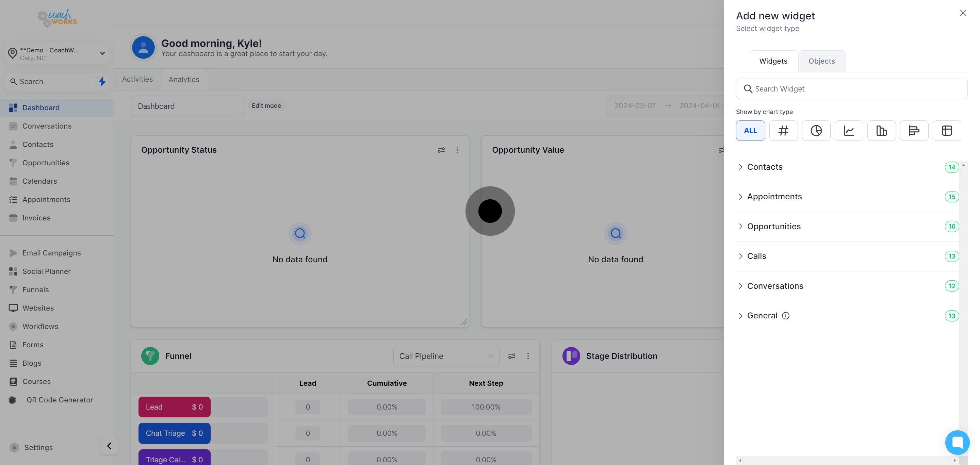
Task: Click the General info icon
Action: [786, 316]
